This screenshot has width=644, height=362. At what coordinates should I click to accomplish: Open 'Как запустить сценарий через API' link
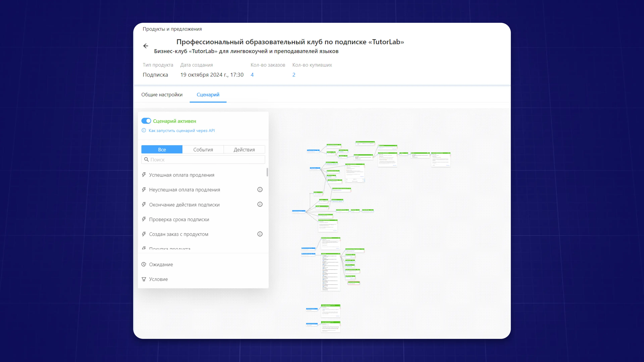click(181, 130)
